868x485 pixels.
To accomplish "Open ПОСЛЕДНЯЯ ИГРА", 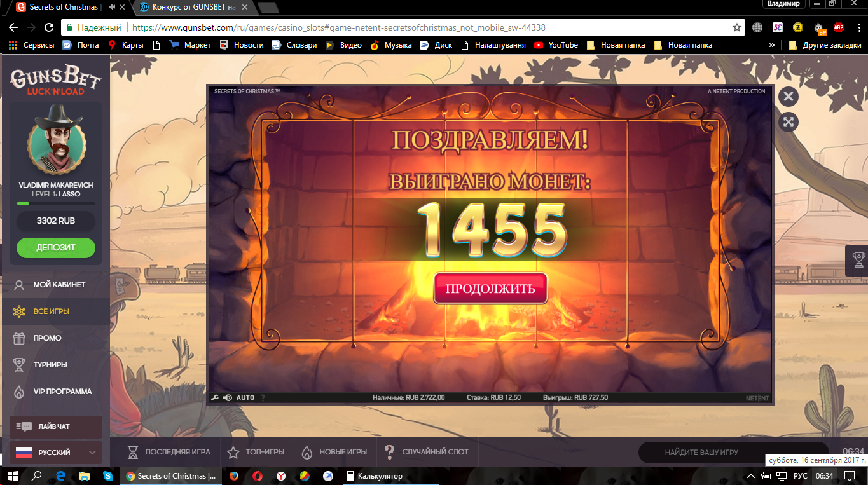I will coord(170,452).
